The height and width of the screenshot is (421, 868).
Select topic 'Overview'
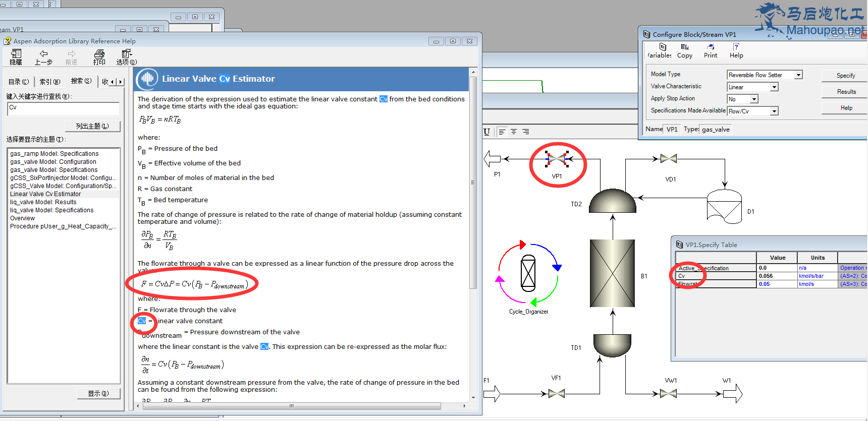click(x=22, y=218)
